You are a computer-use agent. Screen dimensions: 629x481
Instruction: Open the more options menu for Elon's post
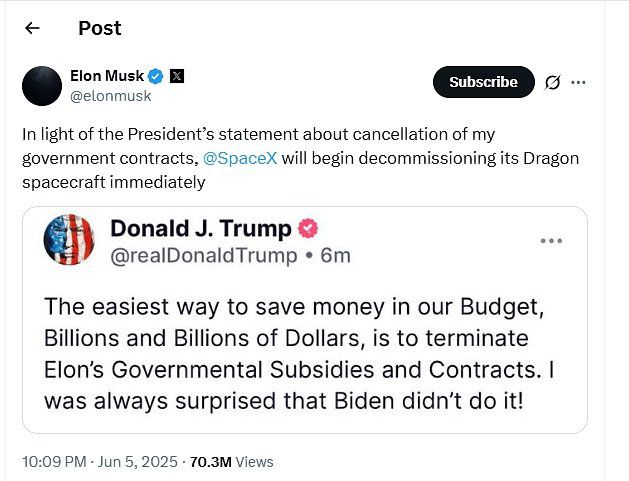click(x=578, y=82)
